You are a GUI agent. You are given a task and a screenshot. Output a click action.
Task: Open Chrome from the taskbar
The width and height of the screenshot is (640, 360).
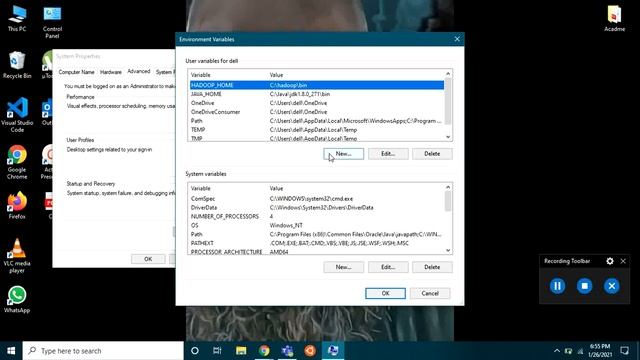(264, 351)
